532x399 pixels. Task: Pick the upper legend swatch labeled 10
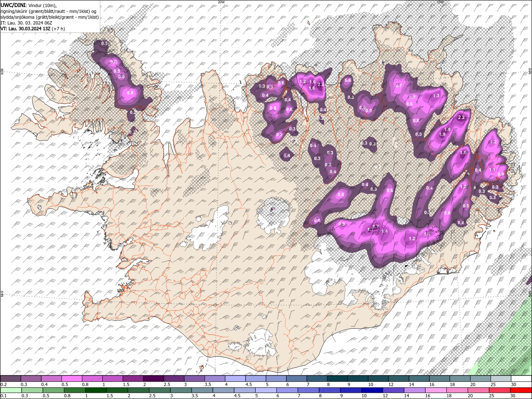point(378,379)
